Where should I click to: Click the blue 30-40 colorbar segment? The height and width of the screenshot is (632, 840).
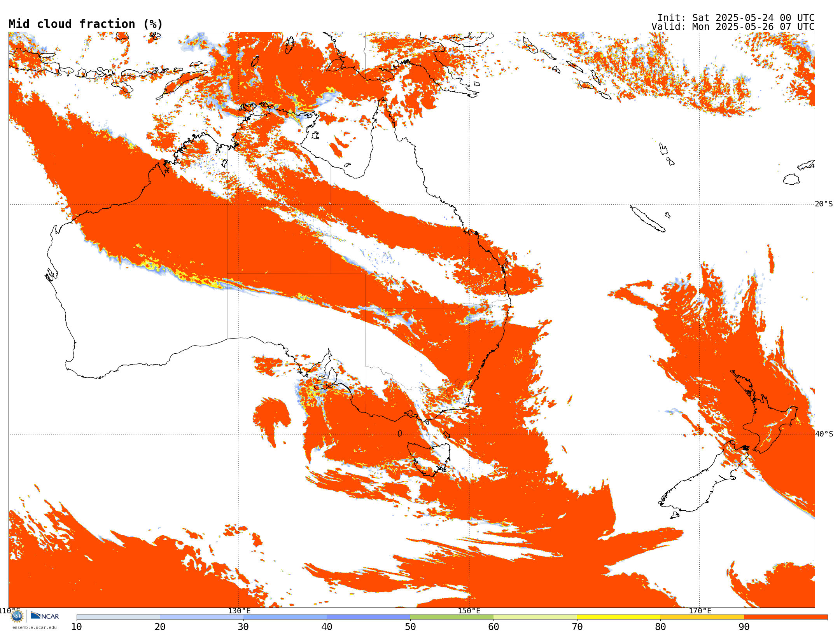(285, 617)
